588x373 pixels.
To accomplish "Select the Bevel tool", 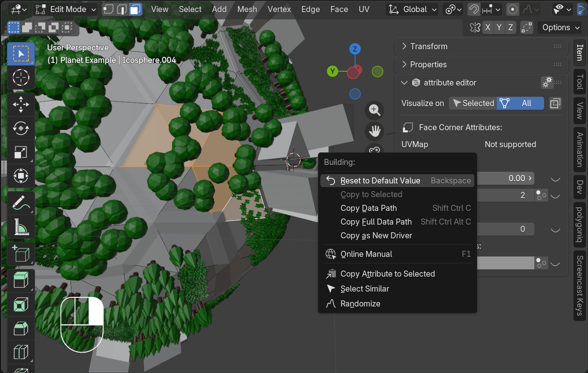I will [x=21, y=328].
